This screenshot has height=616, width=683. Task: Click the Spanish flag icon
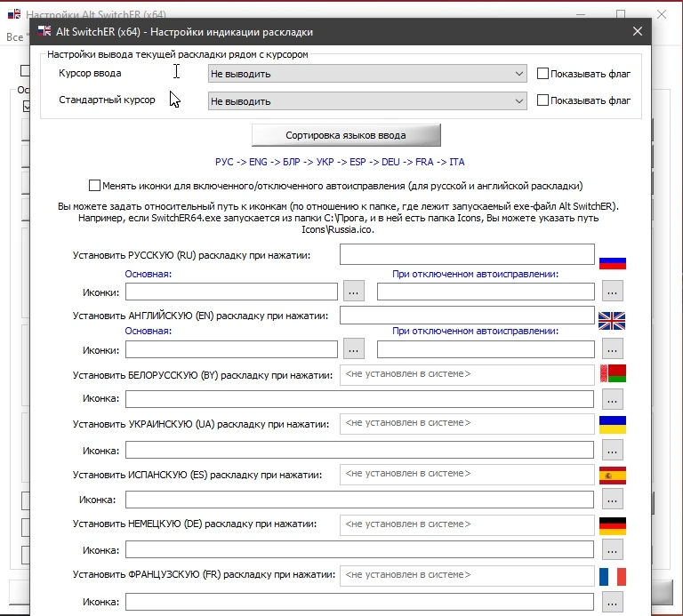click(613, 476)
